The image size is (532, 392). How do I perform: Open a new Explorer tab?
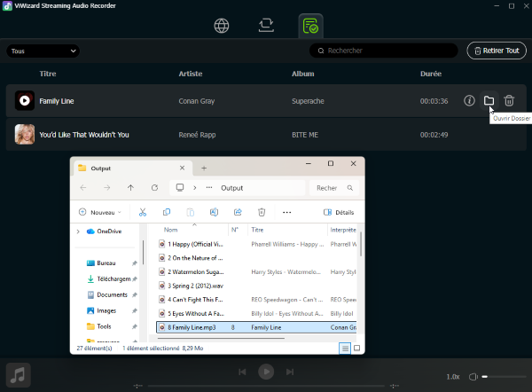tap(204, 168)
